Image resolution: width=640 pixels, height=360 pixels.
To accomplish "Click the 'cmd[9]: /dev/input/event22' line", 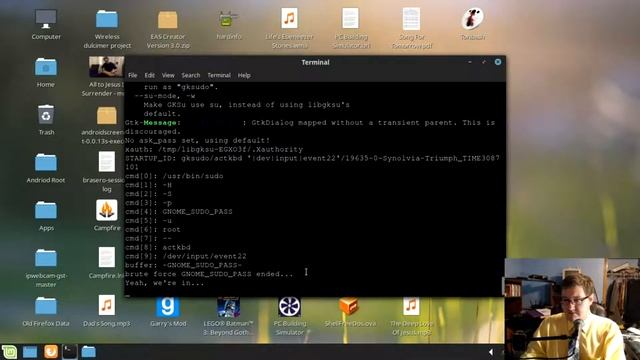I will 186,256.
